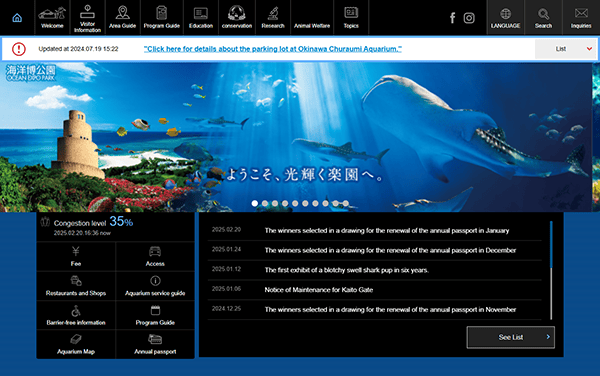Select the third carousel slide dot
Screen dimensions: 600x376
tap(275, 203)
